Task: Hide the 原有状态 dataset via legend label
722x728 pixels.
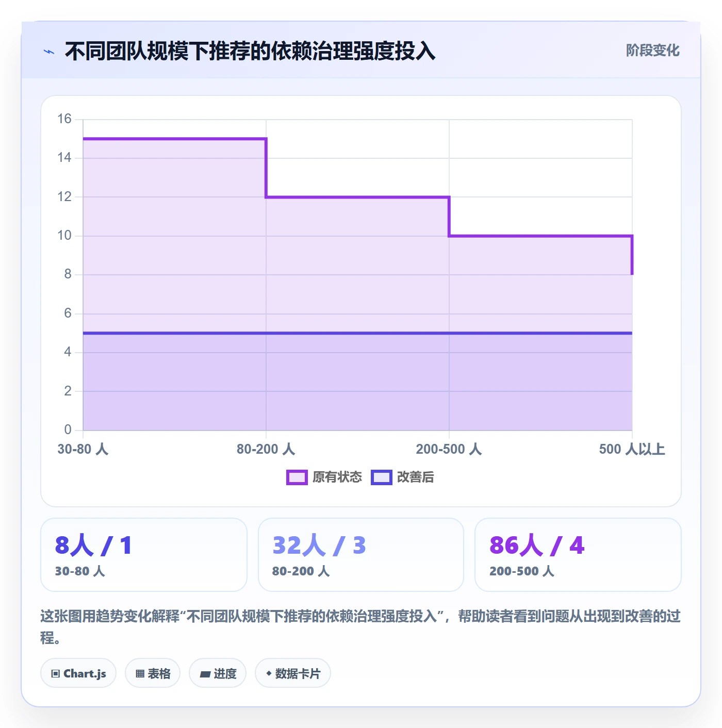Action: click(x=337, y=477)
